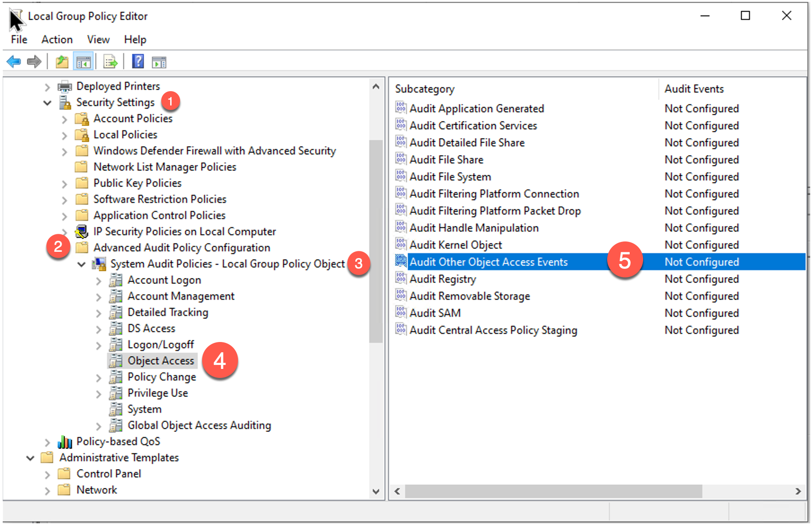Click the Audit Events column header
Viewport: 812px width, 526px height.
694,89
